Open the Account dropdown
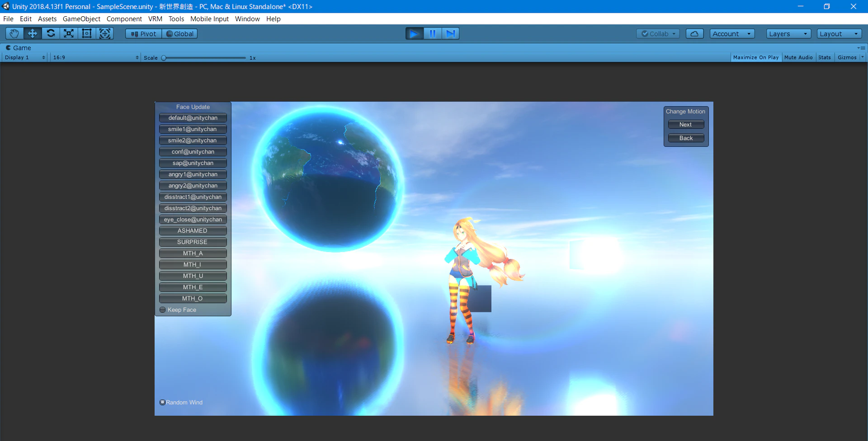868x441 pixels. point(732,34)
